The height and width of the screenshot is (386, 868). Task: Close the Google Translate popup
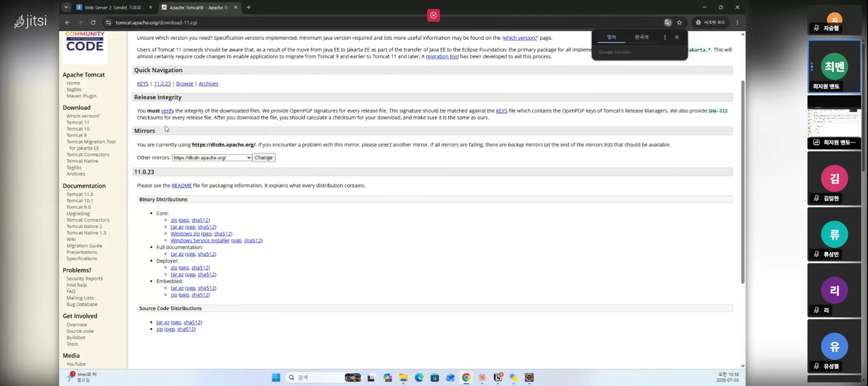click(x=677, y=38)
